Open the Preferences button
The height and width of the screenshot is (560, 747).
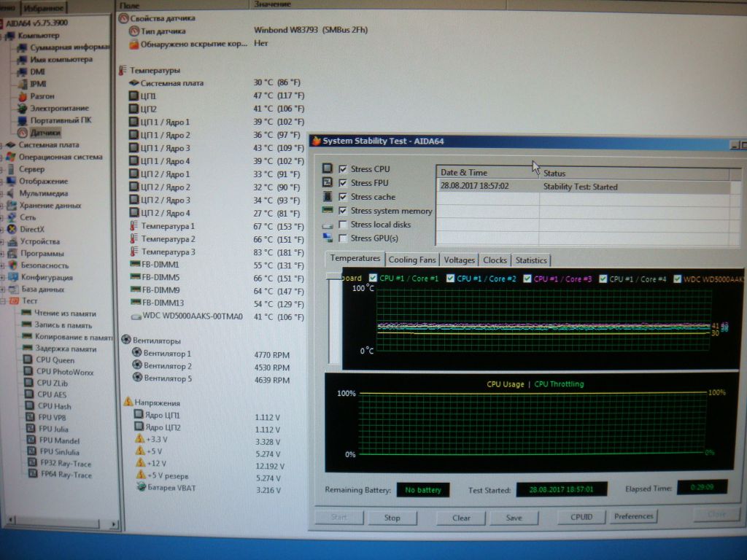point(633,516)
